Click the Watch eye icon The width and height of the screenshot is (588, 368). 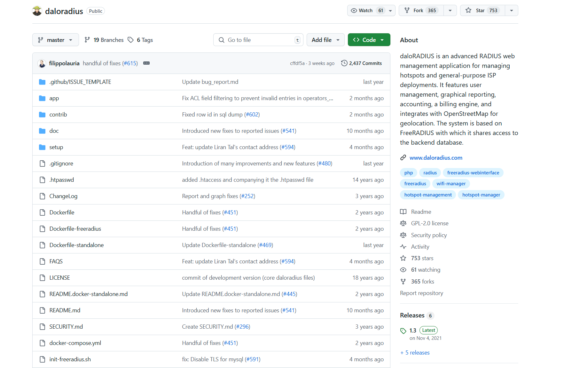(x=354, y=11)
